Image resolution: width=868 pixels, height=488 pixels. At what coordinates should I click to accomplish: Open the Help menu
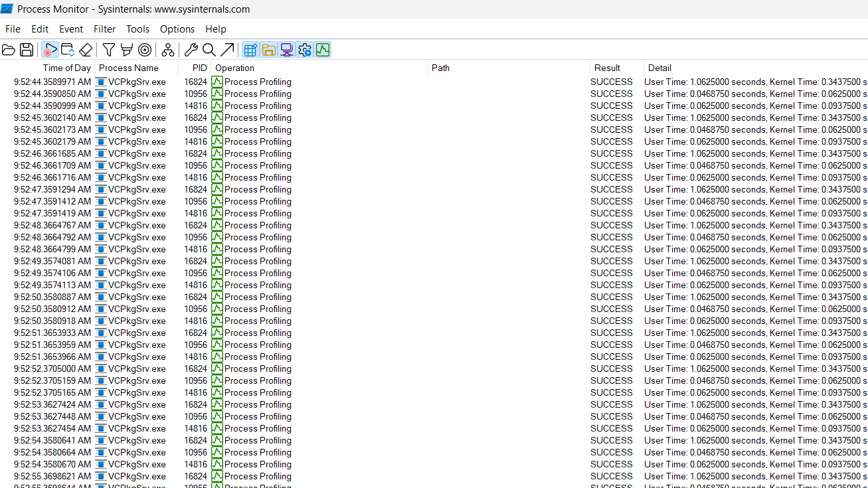tap(216, 29)
